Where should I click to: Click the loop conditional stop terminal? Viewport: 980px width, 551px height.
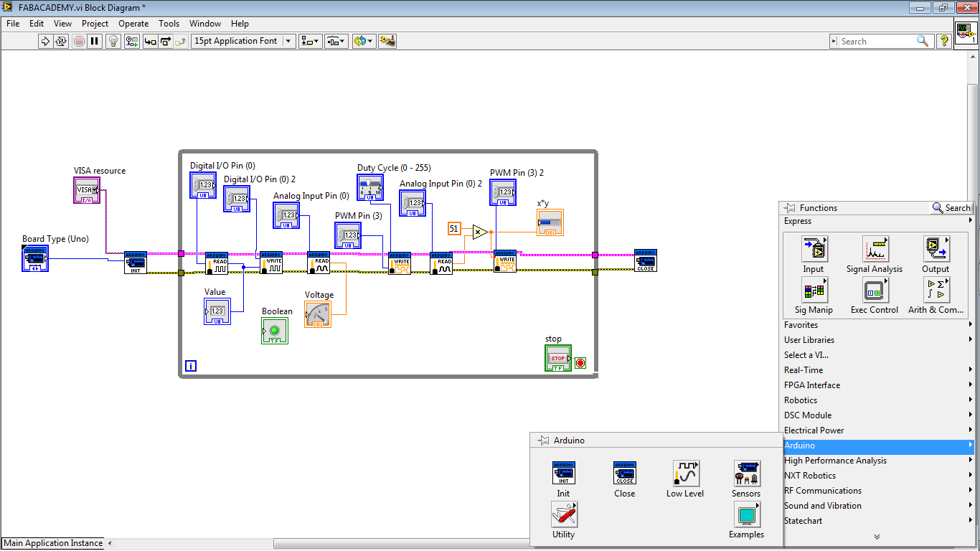point(580,363)
